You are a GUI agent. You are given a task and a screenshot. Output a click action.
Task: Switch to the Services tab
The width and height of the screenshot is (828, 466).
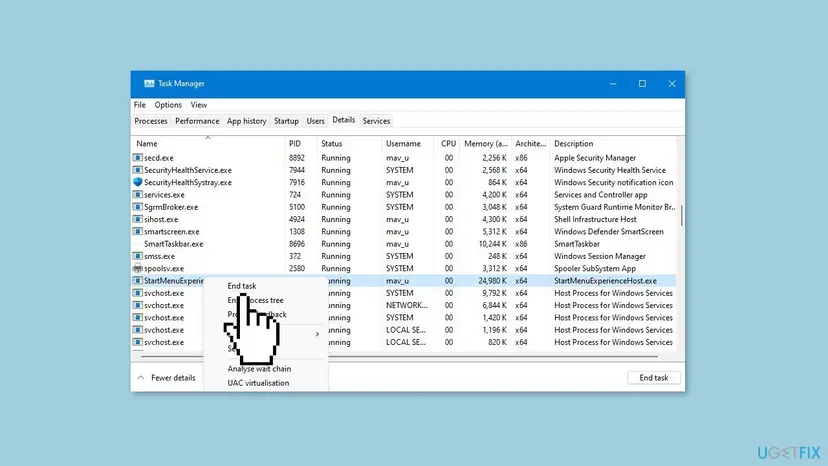tap(376, 121)
